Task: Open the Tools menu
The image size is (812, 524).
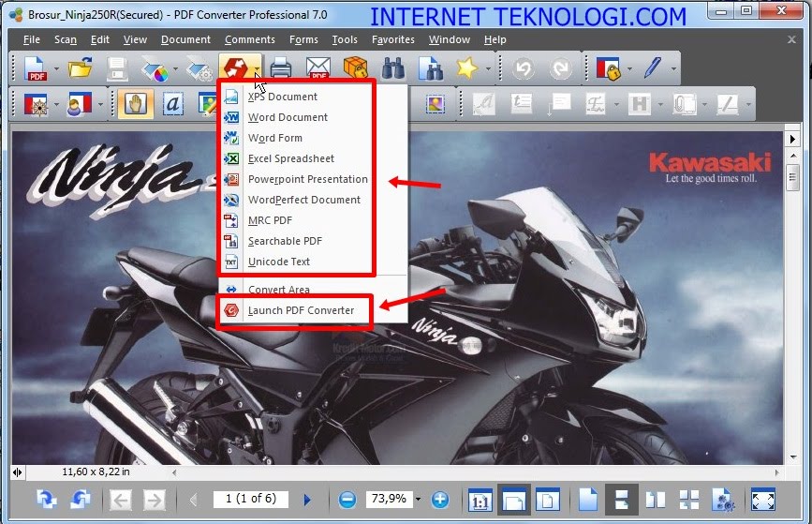Action: [x=345, y=39]
